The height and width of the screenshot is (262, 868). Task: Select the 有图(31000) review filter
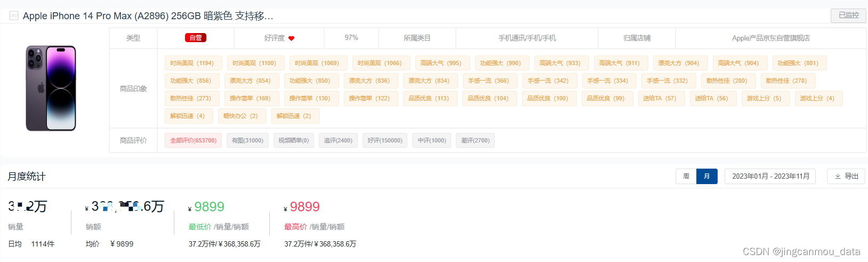tap(247, 140)
